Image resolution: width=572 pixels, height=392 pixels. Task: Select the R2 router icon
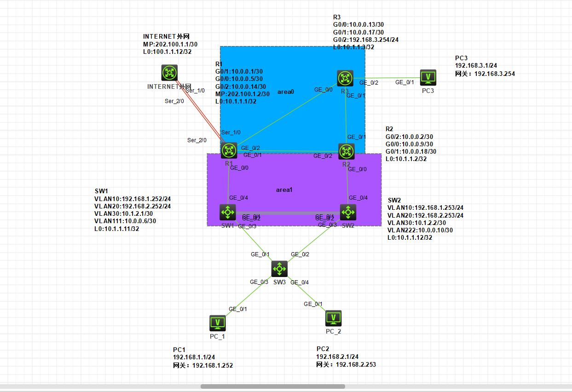coord(347,151)
